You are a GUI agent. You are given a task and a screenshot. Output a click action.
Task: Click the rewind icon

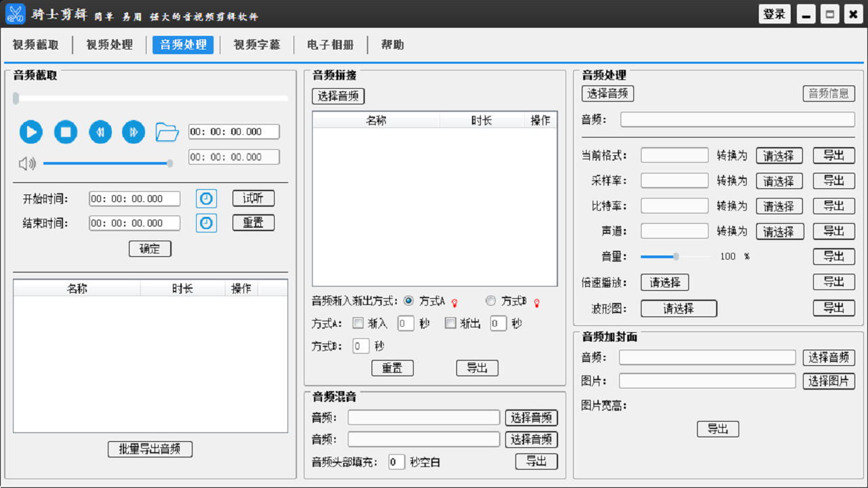coord(100,132)
